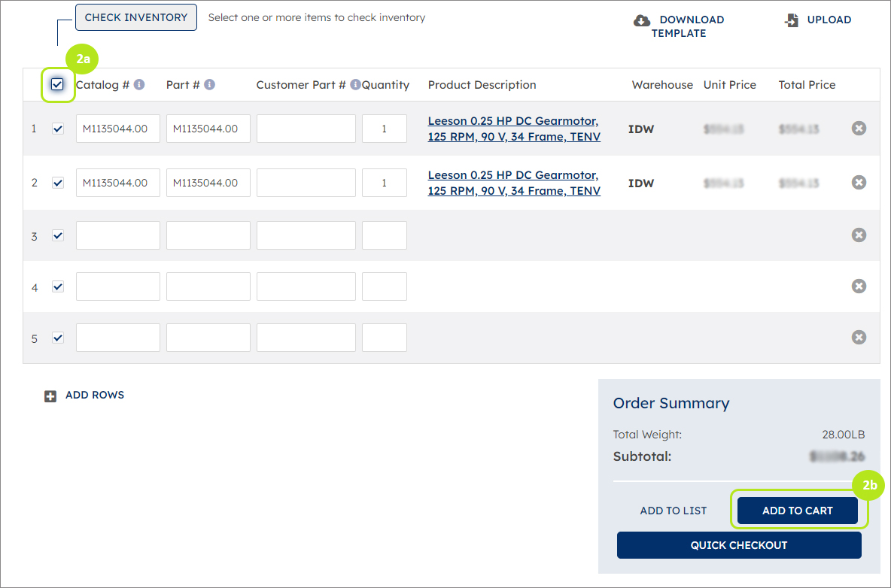Uncheck the checkbox for row 3
The image size is (891, 588).
pos(58,235)
